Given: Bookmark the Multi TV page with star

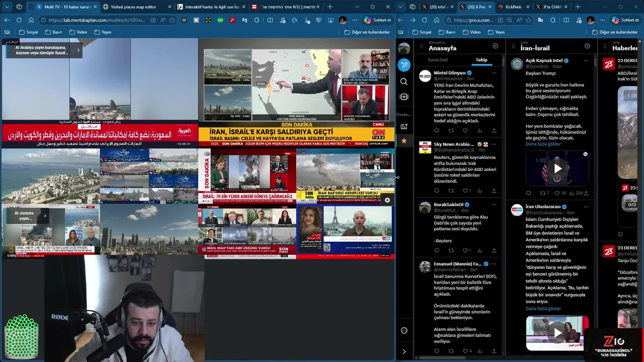Looking at the screenshot, I should point(172,20).
